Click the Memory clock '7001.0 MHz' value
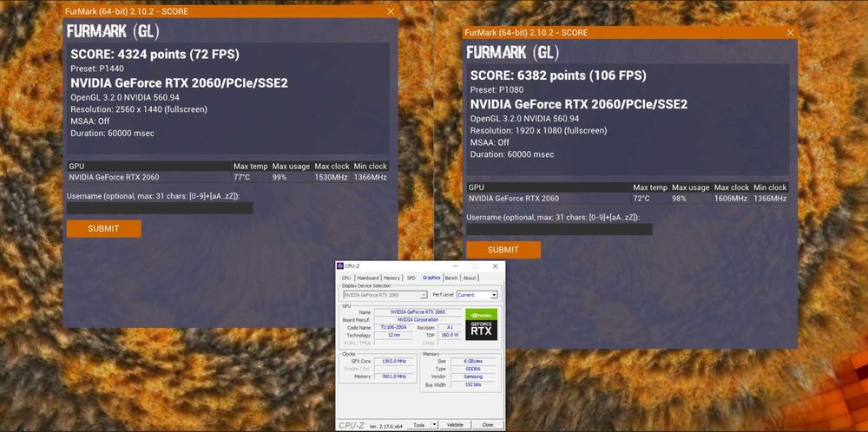The image size is (868, 432). [x=393, y=376]
